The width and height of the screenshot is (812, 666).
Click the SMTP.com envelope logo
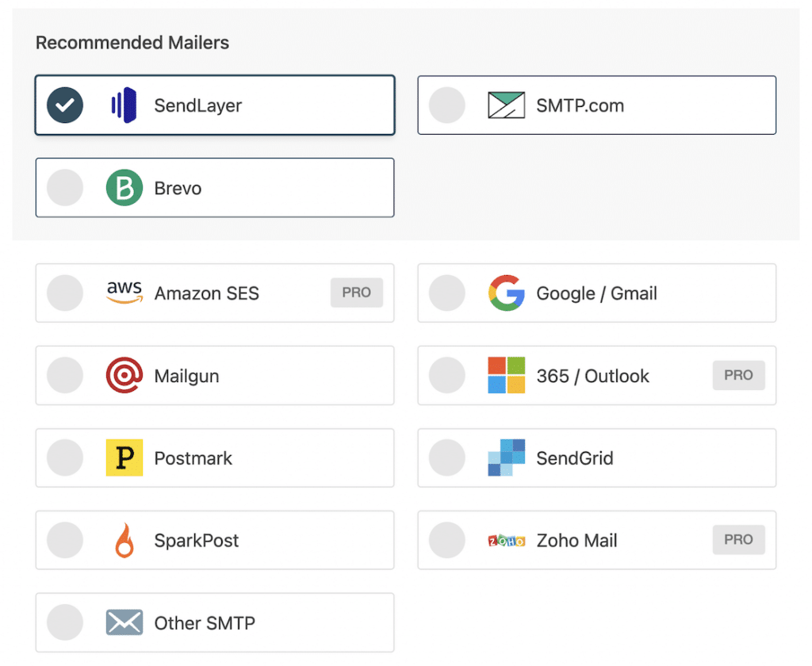tap(506, 104)
